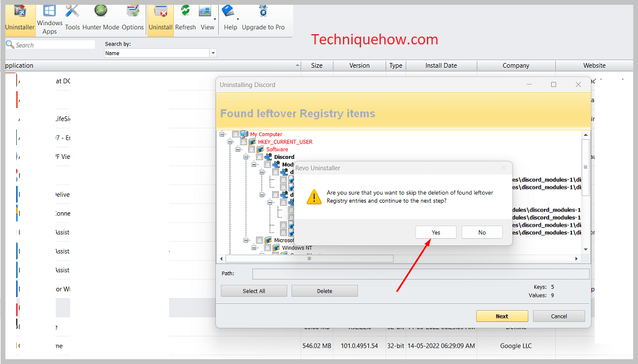Tick the Microsoft key checkbox

260,240
